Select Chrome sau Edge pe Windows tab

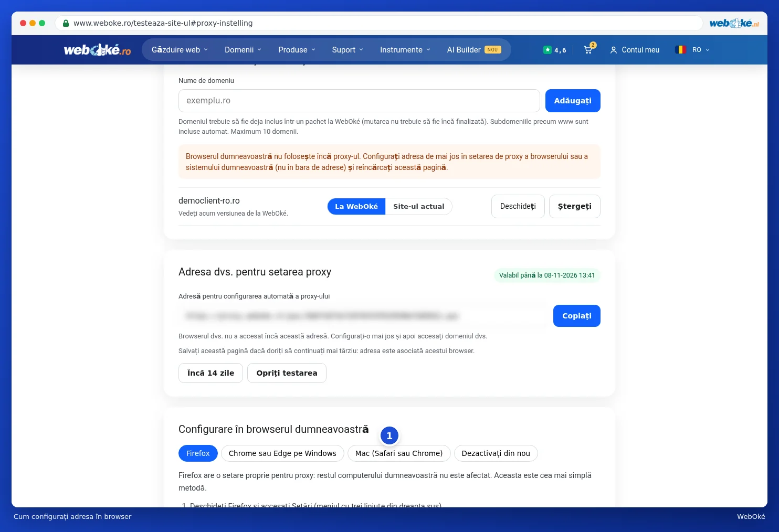[282, 453]
